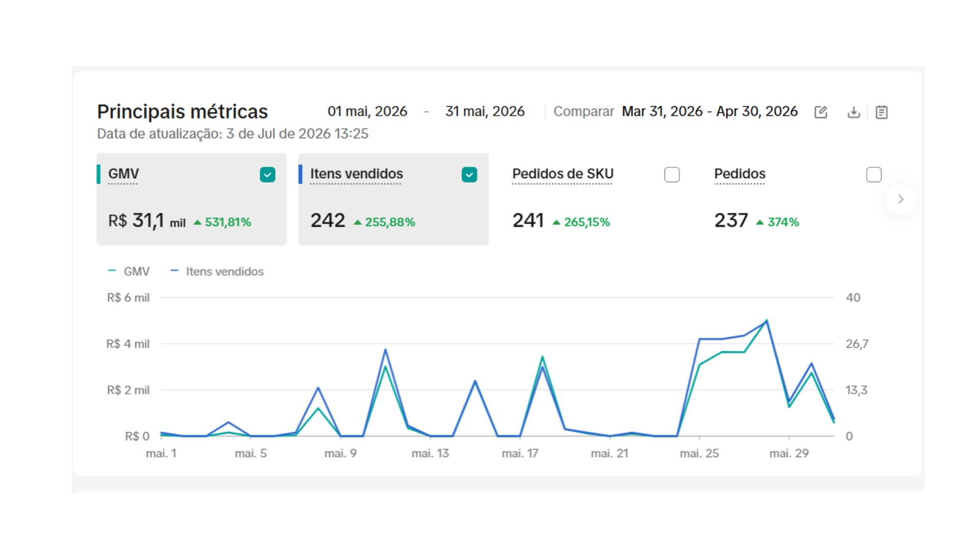980x551 pixels.
Task: Select the start date 01 mai, 2026
Action: [x=367, y=111]
